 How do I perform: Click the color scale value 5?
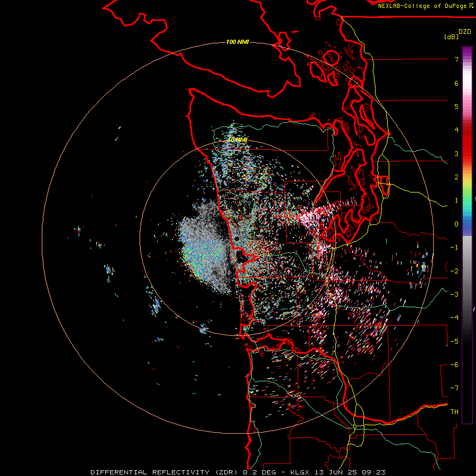[x=456, y=106]
